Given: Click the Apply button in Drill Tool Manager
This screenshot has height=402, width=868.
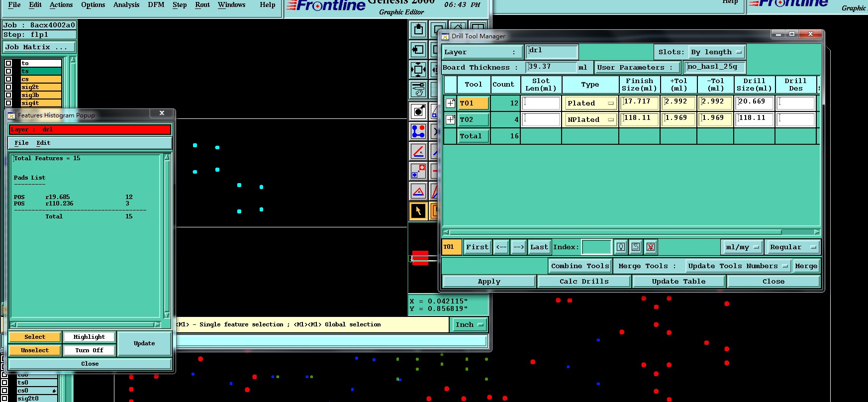Looking at the screenshot, I should click(489, 281).
